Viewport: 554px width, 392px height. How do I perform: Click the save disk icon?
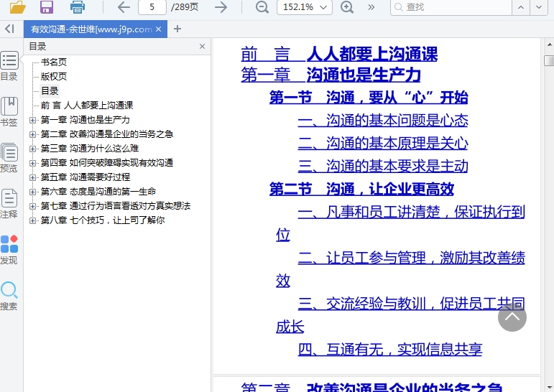point(47,7)
